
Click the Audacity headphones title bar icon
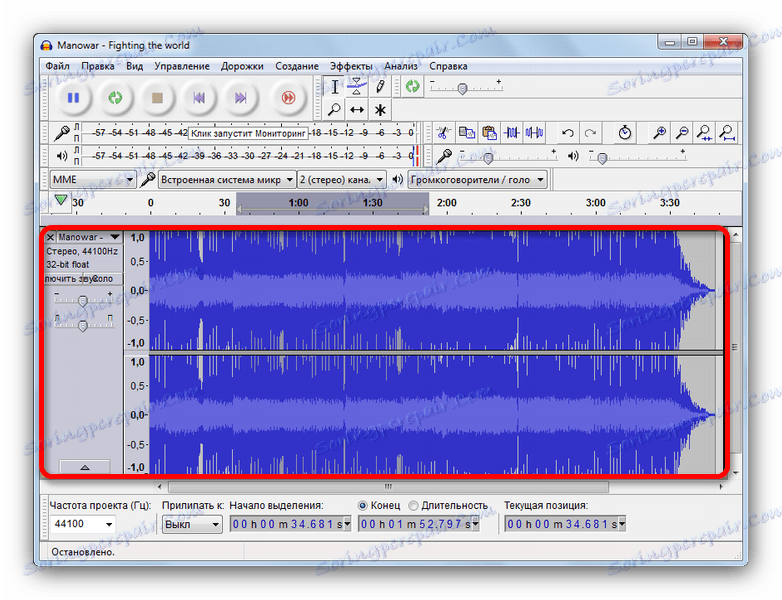coord(46,45)
